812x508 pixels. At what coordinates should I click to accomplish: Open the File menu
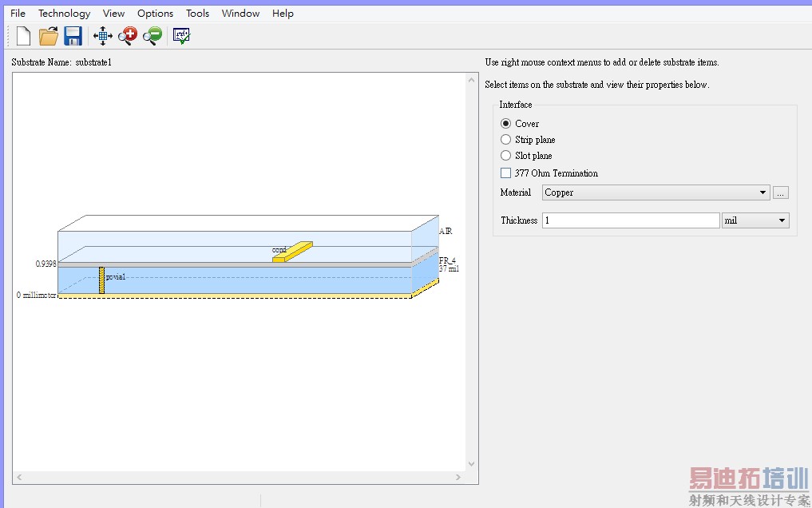coord(18,14)
